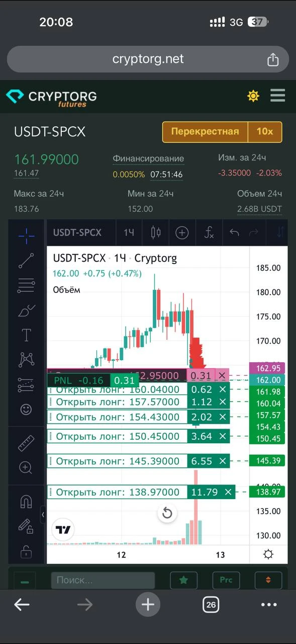Image resolution: width=296 pixels, height=644 pixels.
Task: Open the Cryptorg futures logo home
Action: tap(51, 98)
